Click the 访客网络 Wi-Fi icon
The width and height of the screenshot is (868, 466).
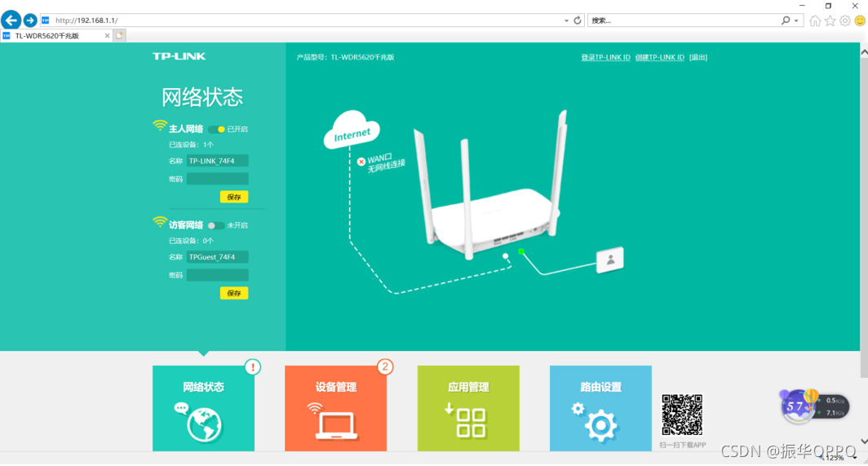pyautogui.click(x=159, y=222)
